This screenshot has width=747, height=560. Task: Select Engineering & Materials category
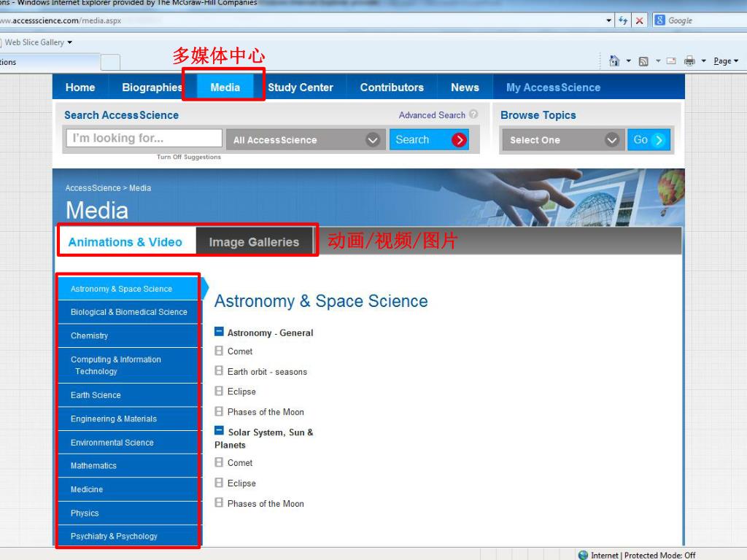tap(128, 419)
